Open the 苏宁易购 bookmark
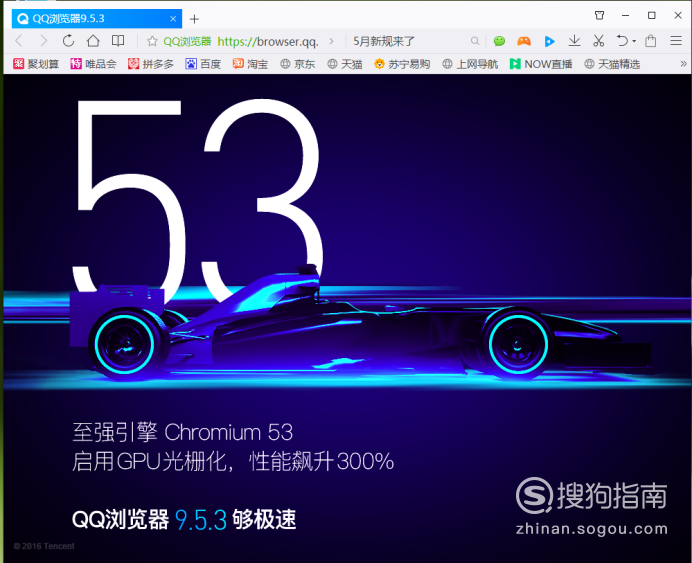Viewport: 692px width, 563px height. tap(402, 64)
